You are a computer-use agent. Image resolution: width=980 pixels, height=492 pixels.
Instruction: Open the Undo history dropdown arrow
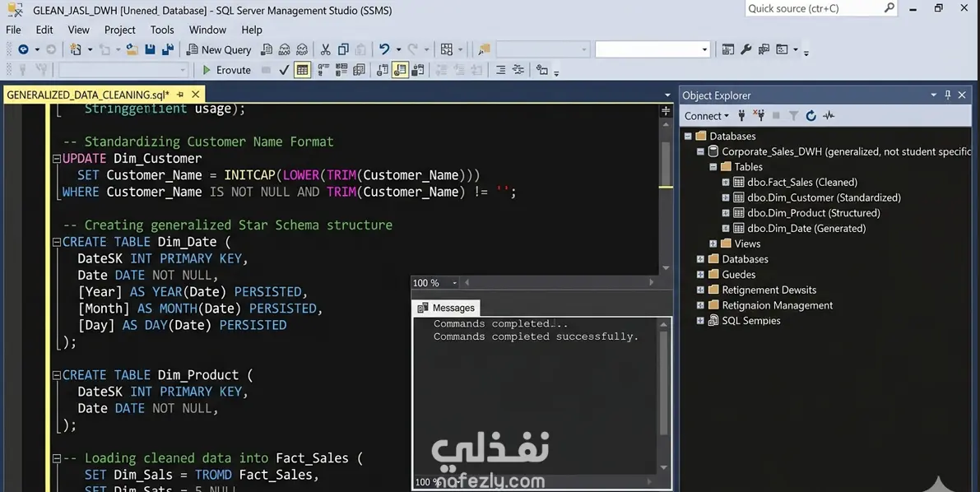pos(398,49)
